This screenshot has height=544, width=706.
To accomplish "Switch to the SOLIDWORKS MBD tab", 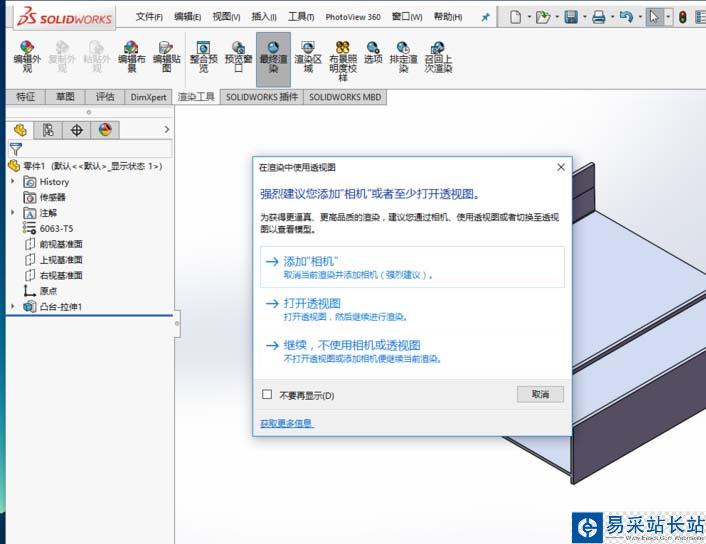I will (345, 97).
